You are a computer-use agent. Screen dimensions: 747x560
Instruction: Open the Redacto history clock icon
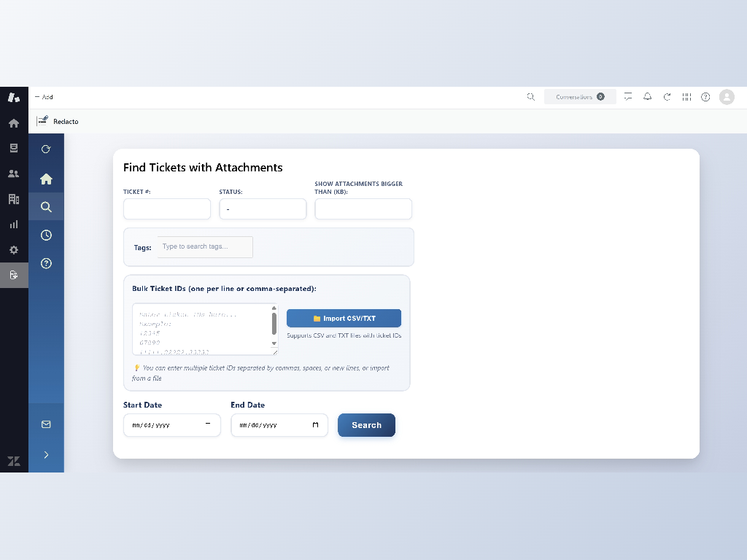coord(46,235)
